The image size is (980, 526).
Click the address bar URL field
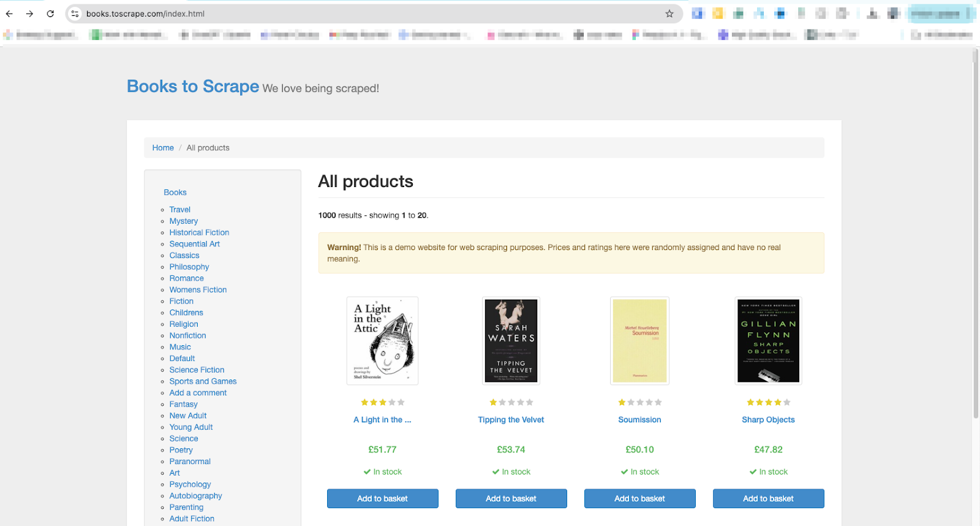(374, 13)
